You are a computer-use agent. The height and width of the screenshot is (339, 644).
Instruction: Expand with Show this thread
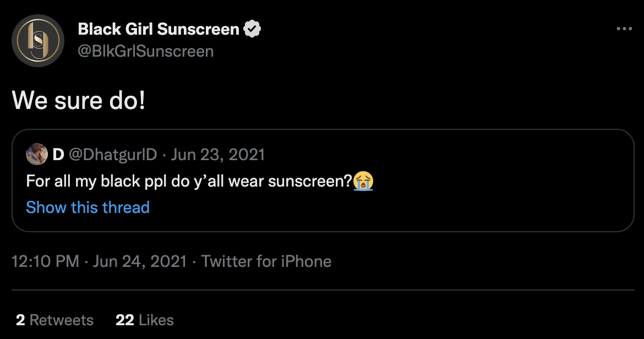(88, 207)
